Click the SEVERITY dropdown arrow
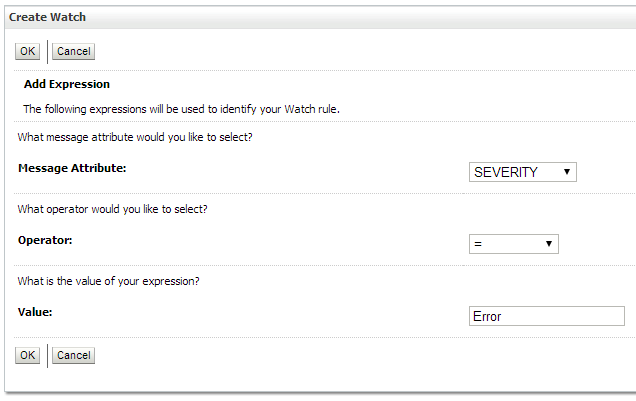 (567, 172)
